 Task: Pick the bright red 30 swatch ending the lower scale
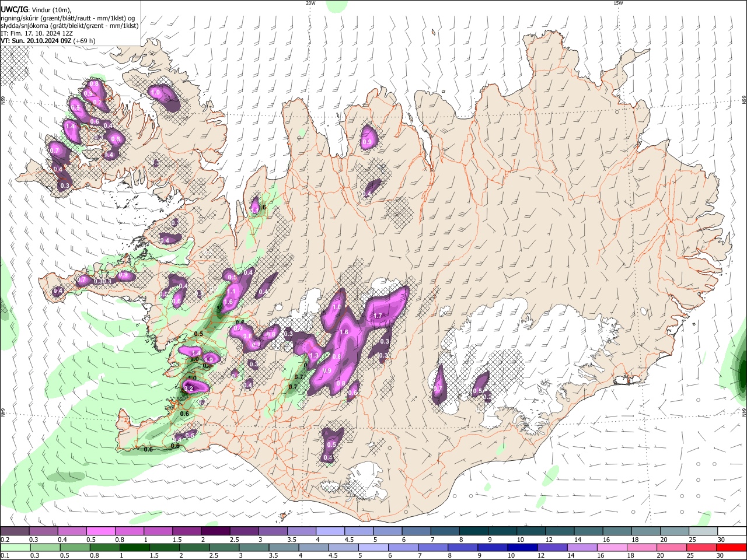point(732,547)
